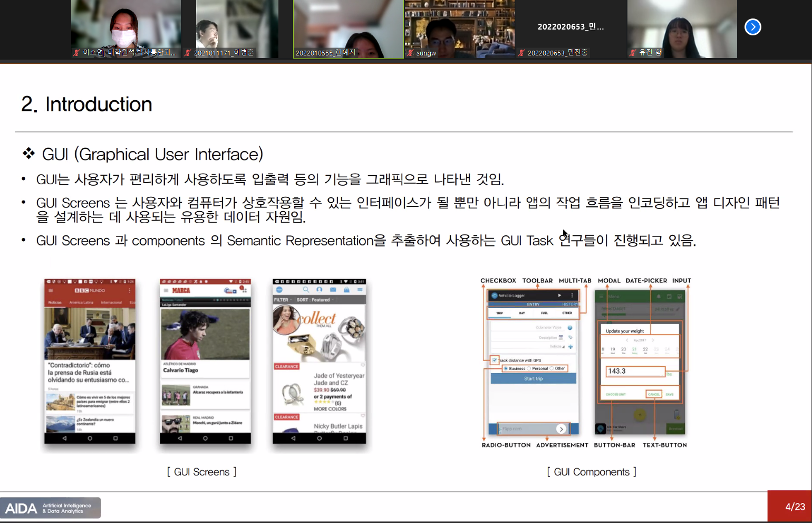Click the shopping bag icon in the jewelry app
812x523 pixels.
[x=346, y=290]
